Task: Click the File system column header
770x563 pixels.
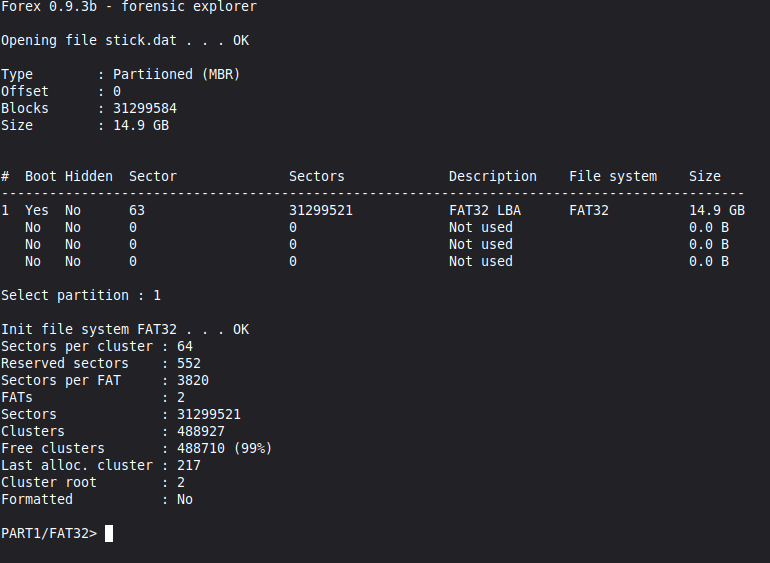Action: coord(613,176)
